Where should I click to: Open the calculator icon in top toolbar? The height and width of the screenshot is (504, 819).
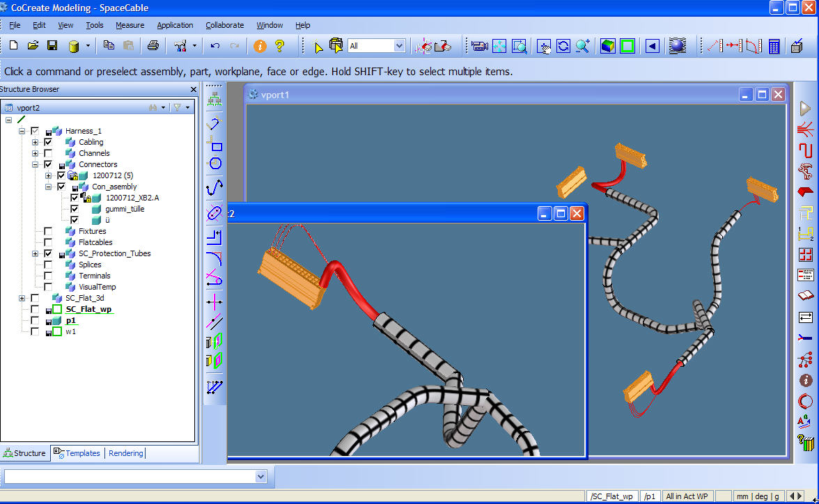tap(774, 46)
